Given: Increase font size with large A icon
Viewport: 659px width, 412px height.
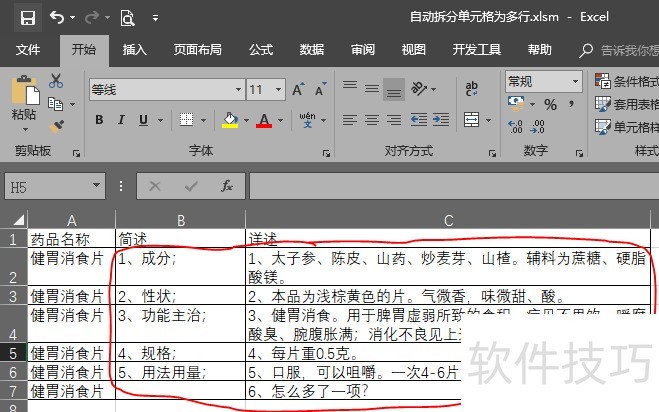Looking at the screenshot, I should 298,89.
